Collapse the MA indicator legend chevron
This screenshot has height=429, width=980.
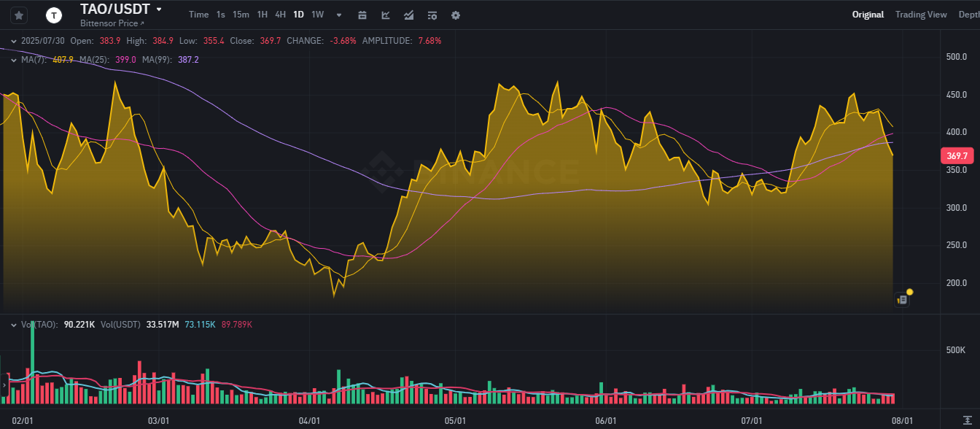tap(14, 60)
